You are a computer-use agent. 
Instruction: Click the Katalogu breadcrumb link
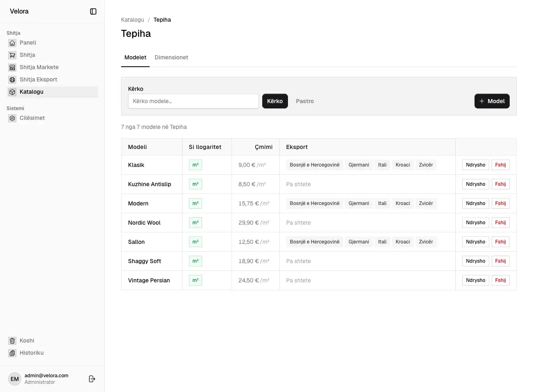point(133,20)
